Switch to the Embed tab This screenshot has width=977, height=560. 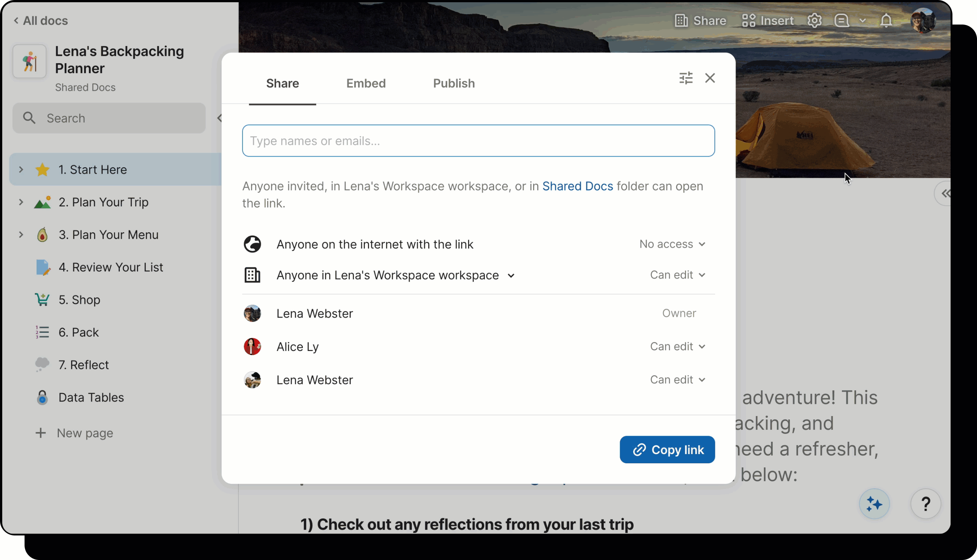point(366,83)
